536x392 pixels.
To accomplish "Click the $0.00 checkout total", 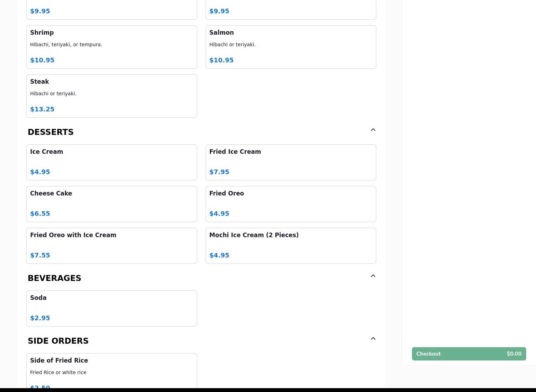I will coord(514,354).
